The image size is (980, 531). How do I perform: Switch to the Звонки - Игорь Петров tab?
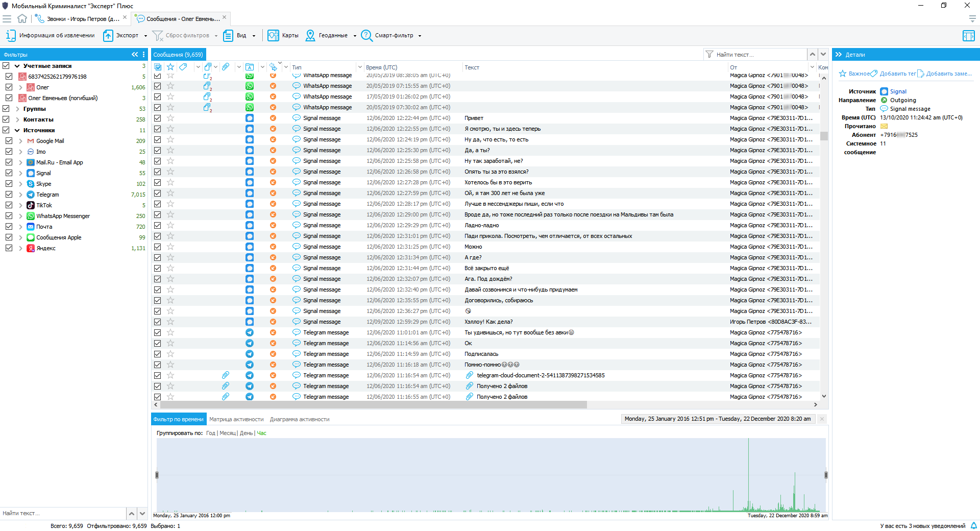[x=83, y=19]
